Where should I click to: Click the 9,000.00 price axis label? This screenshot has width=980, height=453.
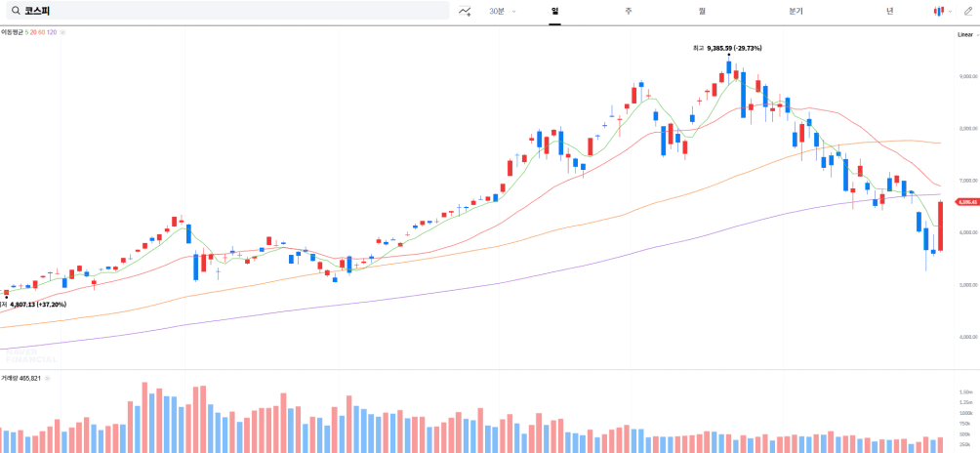(968, 77)
